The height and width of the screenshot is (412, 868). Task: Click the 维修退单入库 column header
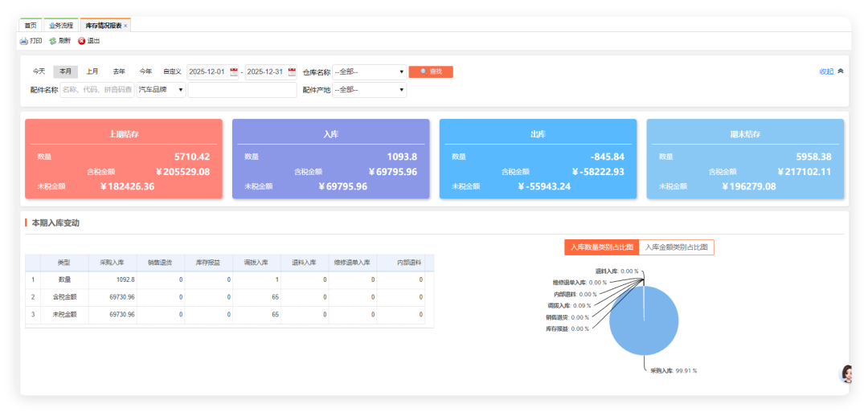click(353, 263)
